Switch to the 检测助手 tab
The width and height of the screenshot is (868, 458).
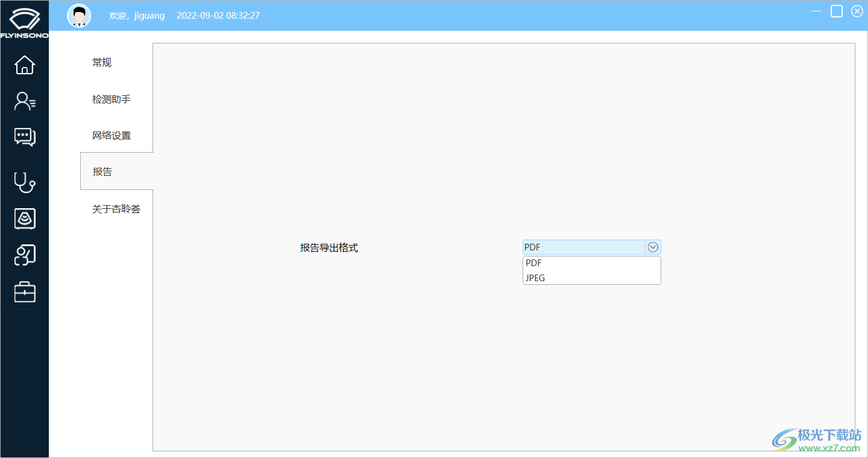click(112, 99)
